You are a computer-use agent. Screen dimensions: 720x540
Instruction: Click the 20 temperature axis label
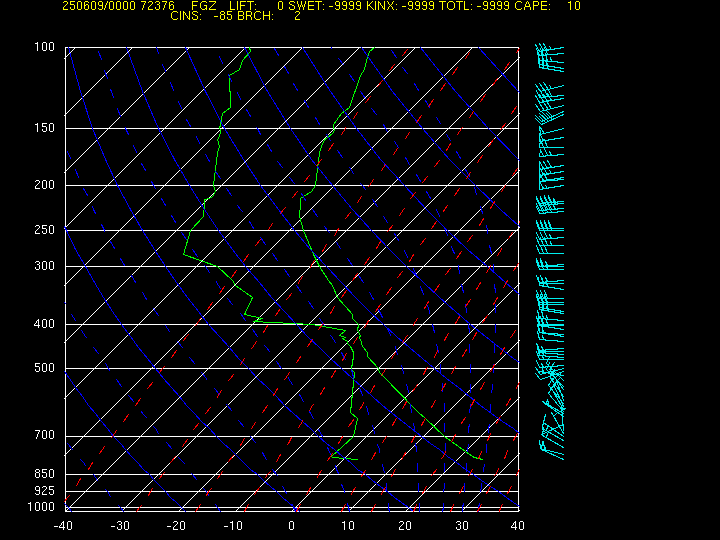coord(405,526)
